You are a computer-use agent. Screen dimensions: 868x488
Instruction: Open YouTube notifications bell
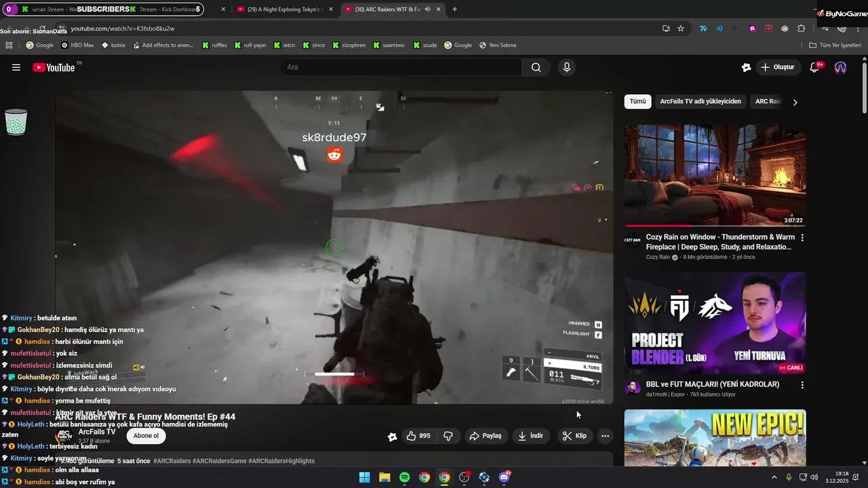[815, 67]
